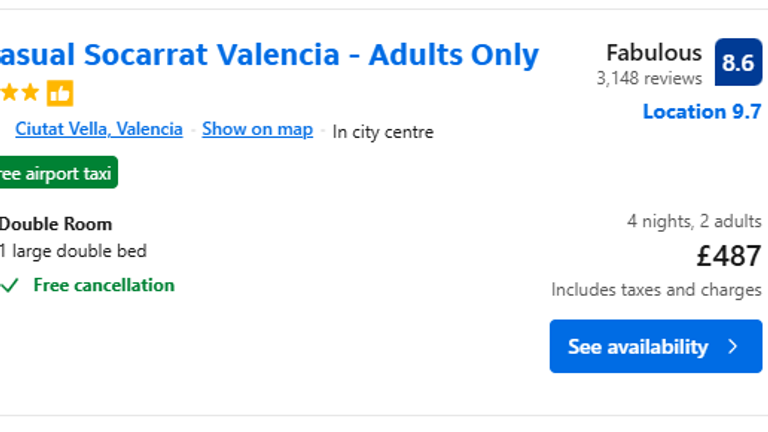Screen dimensions: 768x432
Task: Click the Location 9.7 score
Action: (702, 111)
